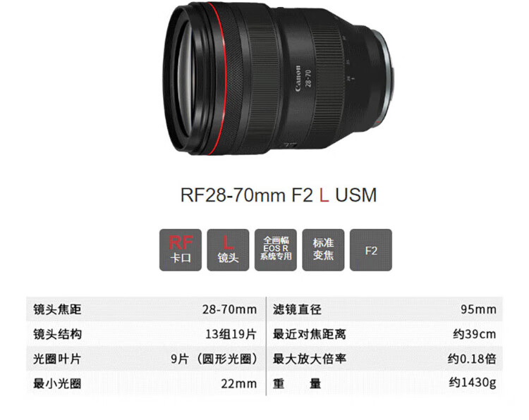Click the F2 aperture badge
Image resolution: width=529 pixels, height=420 pixels.
click(371, 249)
